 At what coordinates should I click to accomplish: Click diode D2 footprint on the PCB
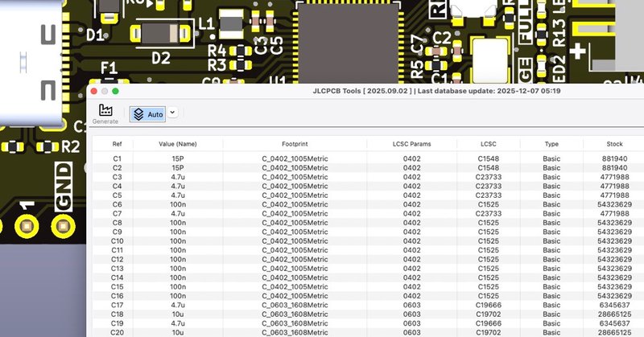click(x=162, y=34)
